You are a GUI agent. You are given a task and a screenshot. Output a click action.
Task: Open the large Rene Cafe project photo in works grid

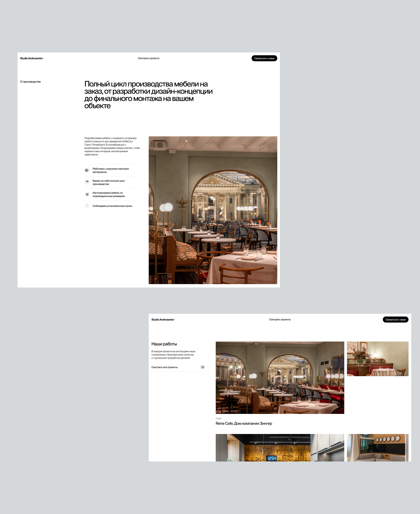coord(280,378)
